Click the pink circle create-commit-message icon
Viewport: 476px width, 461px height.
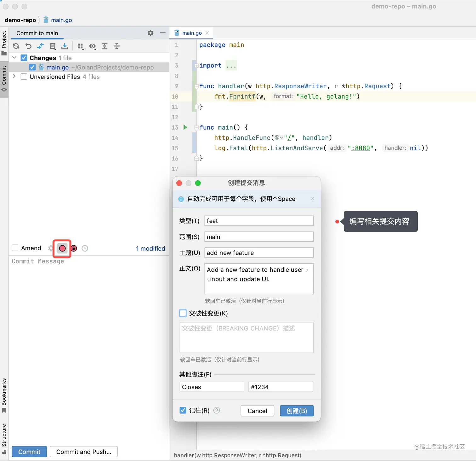pyautogui.click(x=62, y=248)
